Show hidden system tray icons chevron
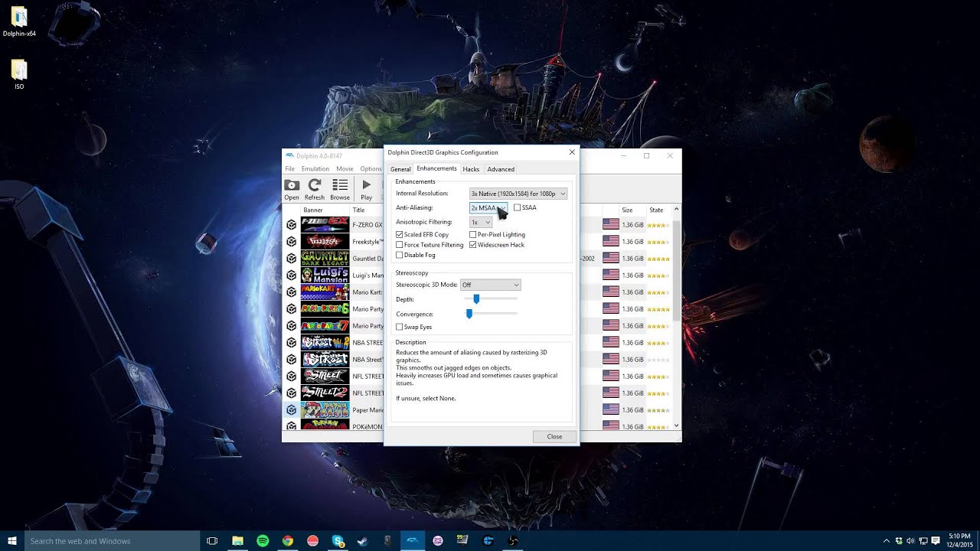Screen dimensions: 980x551 [887, 541]
